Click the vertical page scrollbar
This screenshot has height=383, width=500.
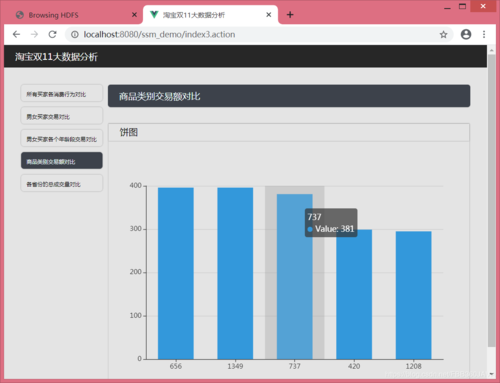[x=491, y=200]
